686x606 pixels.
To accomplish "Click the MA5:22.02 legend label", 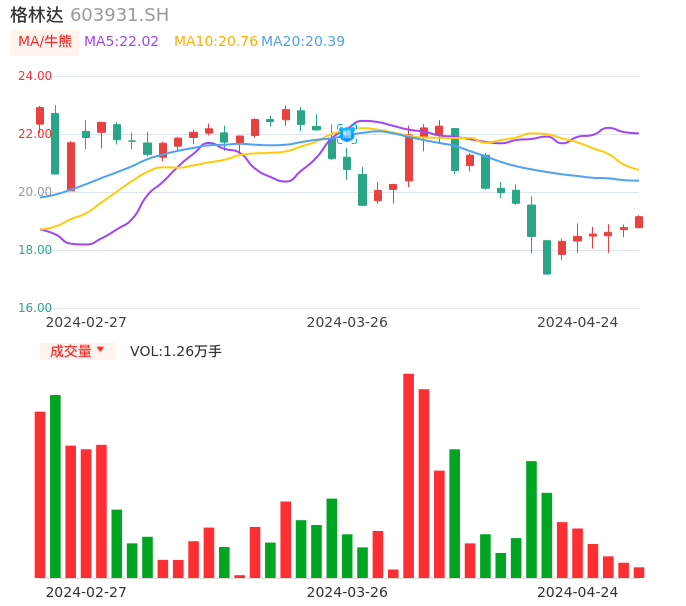I will [x=121, y=42].
